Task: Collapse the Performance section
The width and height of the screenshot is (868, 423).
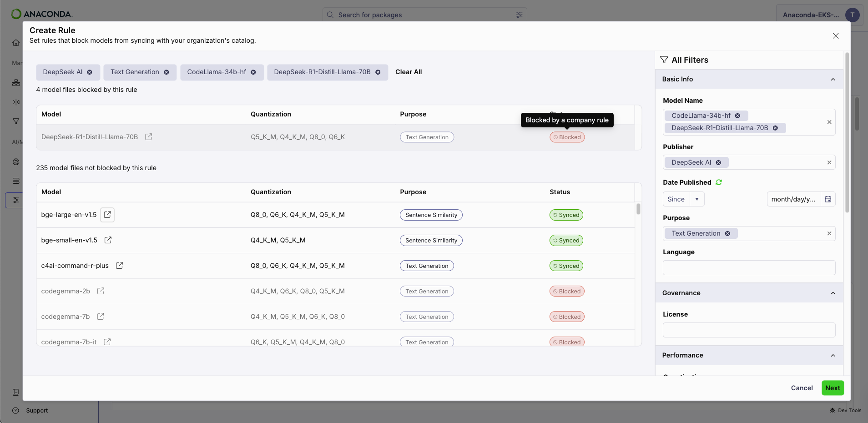Action: tap(833, 355)
